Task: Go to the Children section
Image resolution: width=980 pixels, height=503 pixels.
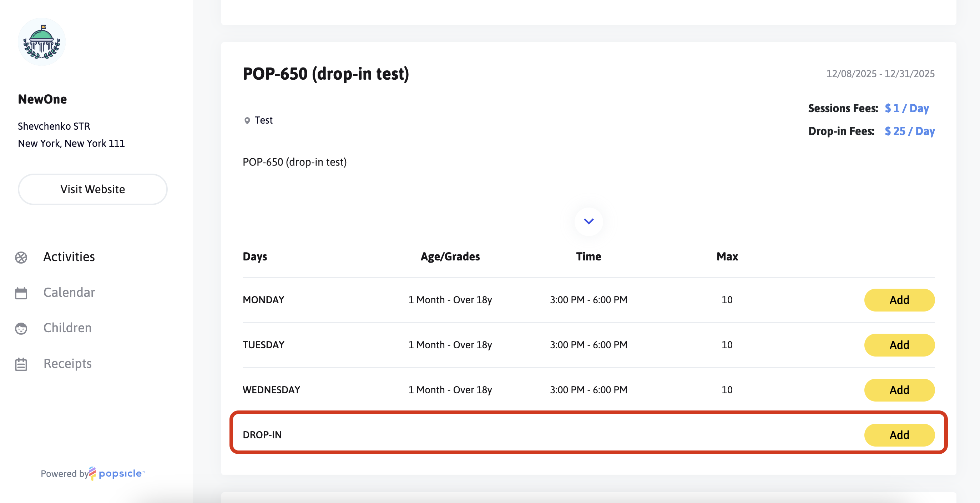Action: click(67, 328)
